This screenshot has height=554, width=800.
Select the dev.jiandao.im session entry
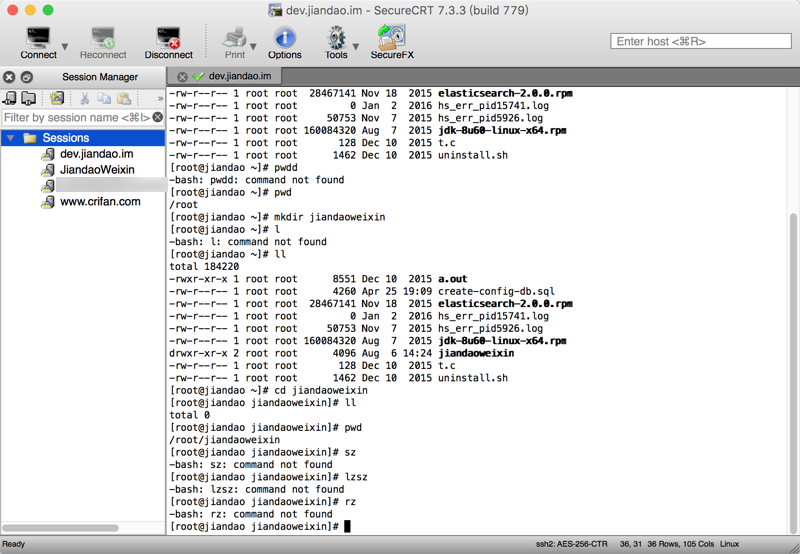click(96, 154)
